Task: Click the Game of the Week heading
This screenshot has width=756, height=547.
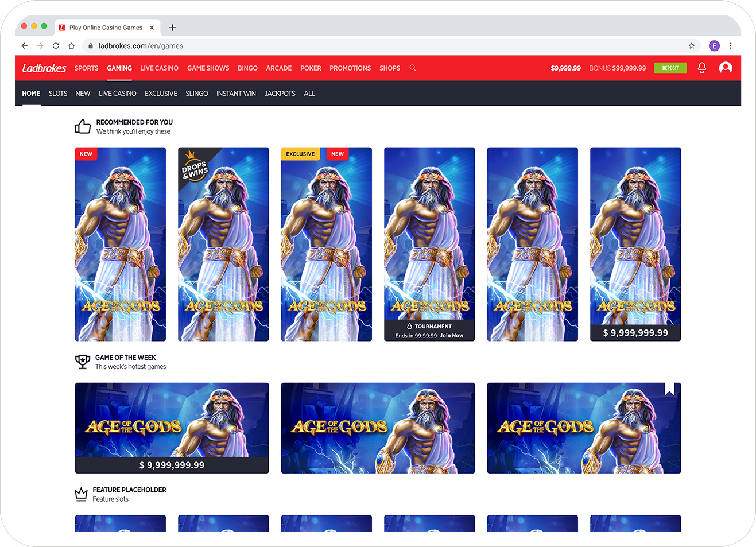Action: point(126,358)
